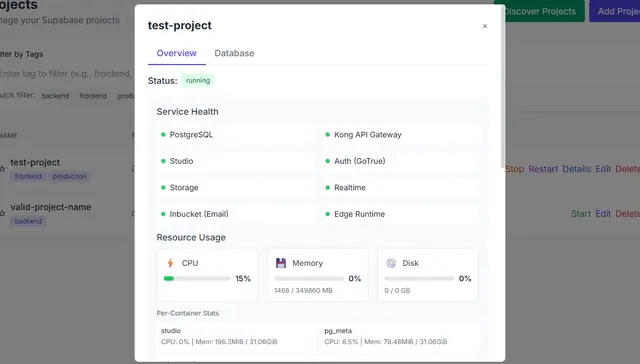Toggle favorite star for test-project
Viewport: 640px width, 364px height.
coord(2,169)
